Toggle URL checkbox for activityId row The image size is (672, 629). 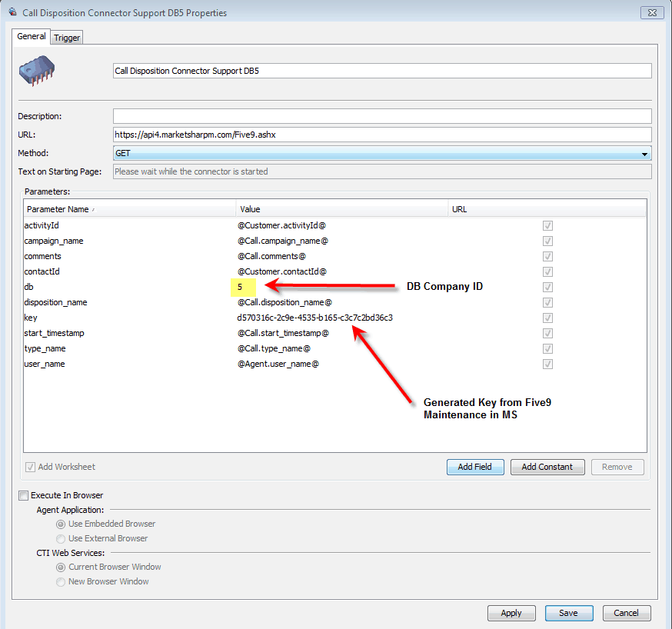[547, 225]
